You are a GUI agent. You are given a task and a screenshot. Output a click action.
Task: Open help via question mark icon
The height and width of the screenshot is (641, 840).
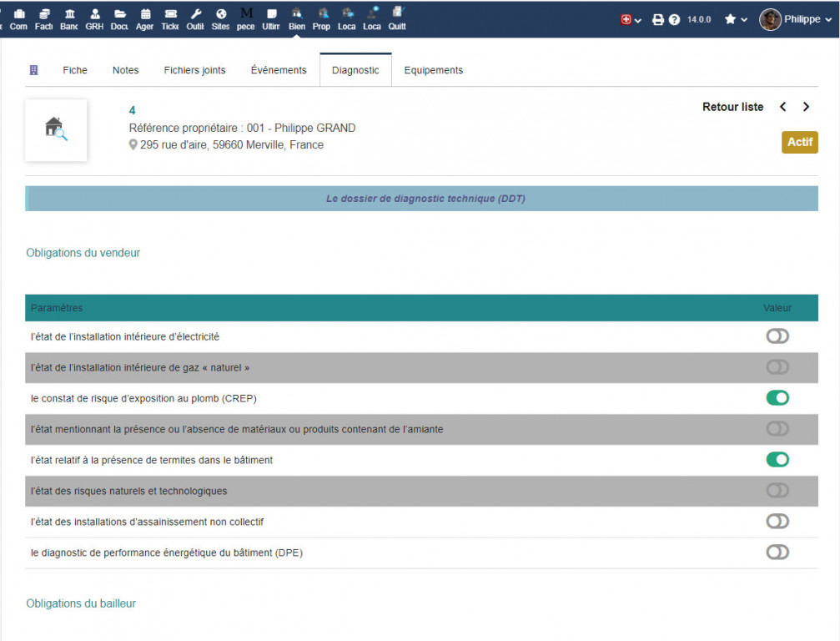tap(674, 19)
